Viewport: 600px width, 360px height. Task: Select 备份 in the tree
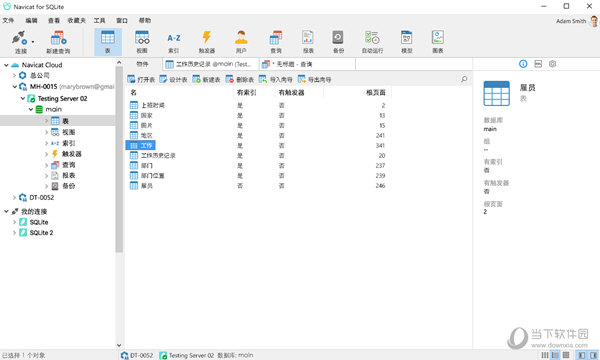point(68,186)
